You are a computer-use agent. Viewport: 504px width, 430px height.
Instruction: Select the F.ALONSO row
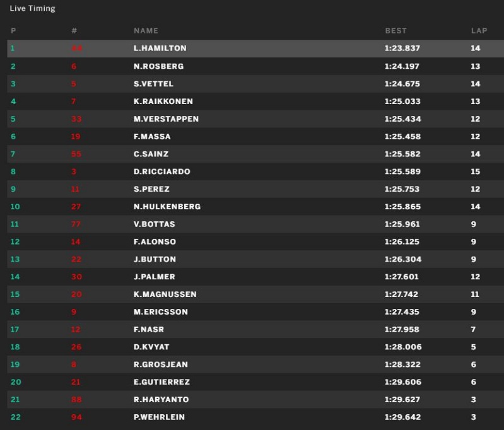click(x=255, y=241)
